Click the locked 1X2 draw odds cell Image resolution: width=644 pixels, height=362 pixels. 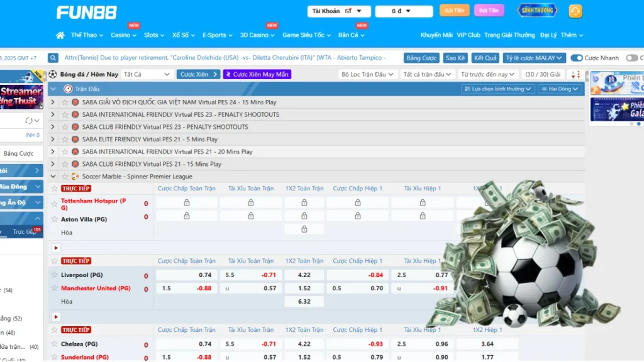pos(304,229)
